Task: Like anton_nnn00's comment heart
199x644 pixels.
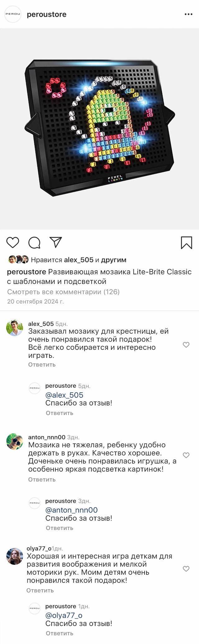Action: (186, 455)
